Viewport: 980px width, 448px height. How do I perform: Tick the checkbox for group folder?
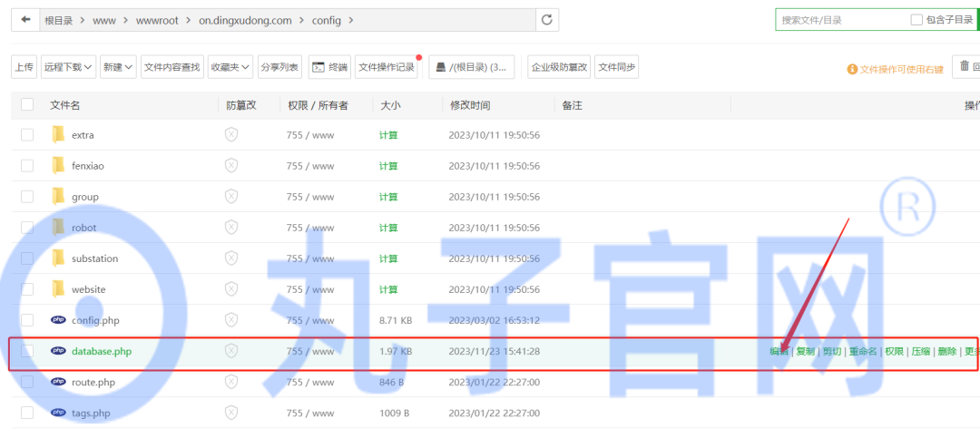[27, 196]
